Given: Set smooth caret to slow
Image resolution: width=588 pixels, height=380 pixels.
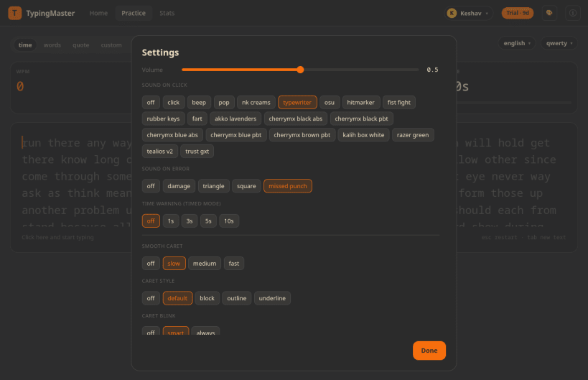Looking at the screenshot, I should [174, 264].
